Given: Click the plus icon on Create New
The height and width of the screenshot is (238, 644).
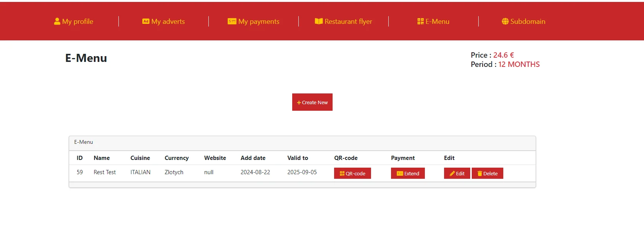Looking at the screenshot, I should (x=299, y=103).
